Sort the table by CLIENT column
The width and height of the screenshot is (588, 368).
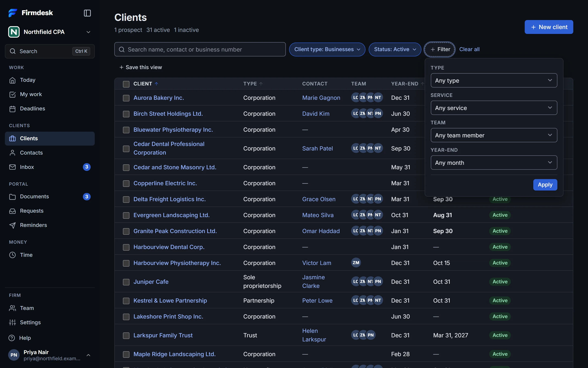tap(146, 84)
